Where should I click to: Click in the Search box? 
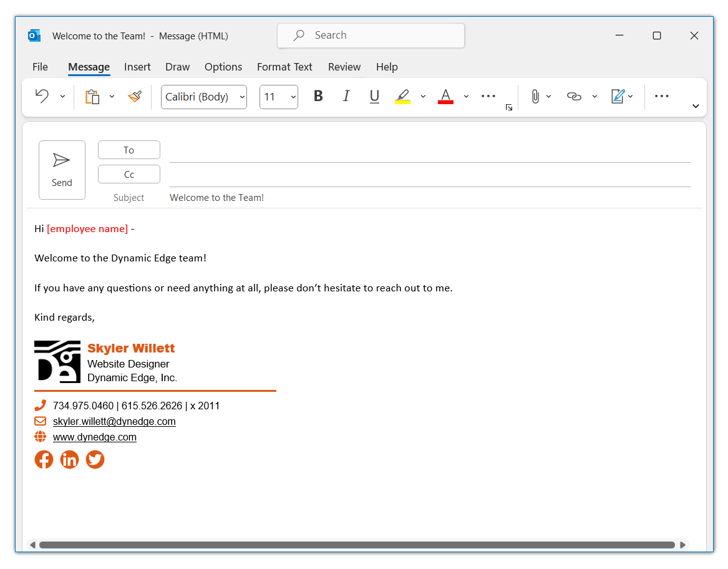(x=371, y=36)
